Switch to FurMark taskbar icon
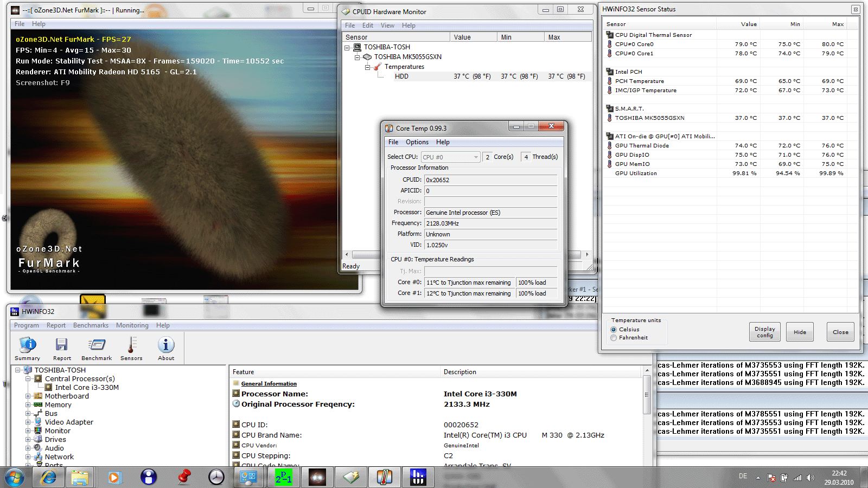This screenshot has height=488, width=868. click(317, 477)
